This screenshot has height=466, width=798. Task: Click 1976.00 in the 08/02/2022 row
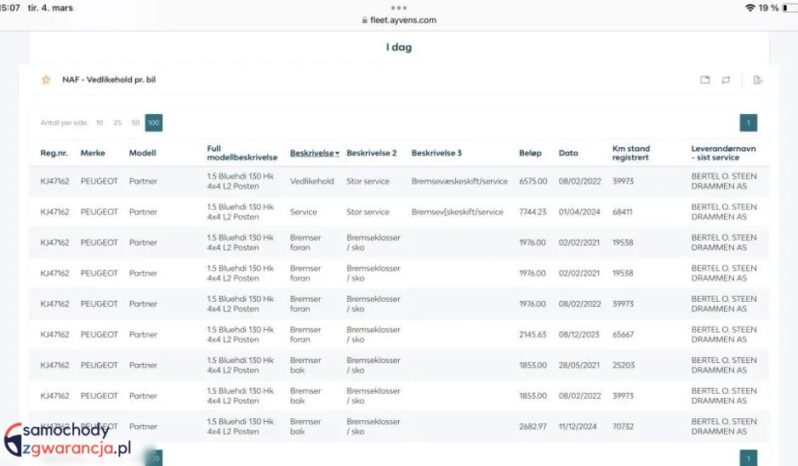point(532,304)
